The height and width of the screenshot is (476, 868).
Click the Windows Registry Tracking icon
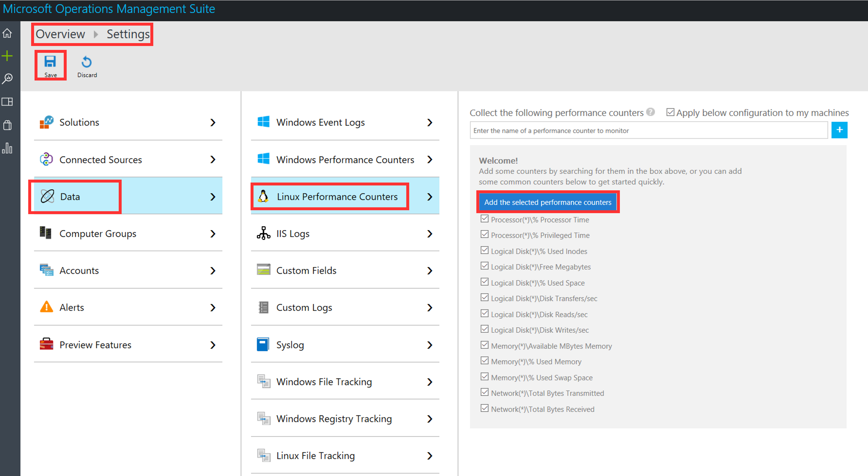click(x=264, y=418)
